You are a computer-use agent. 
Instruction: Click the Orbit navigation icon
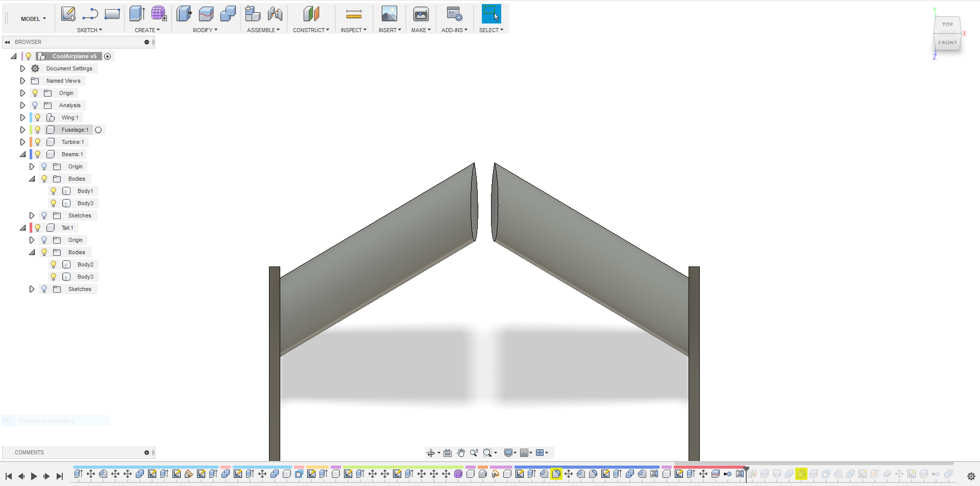click(x=430, y=453)
